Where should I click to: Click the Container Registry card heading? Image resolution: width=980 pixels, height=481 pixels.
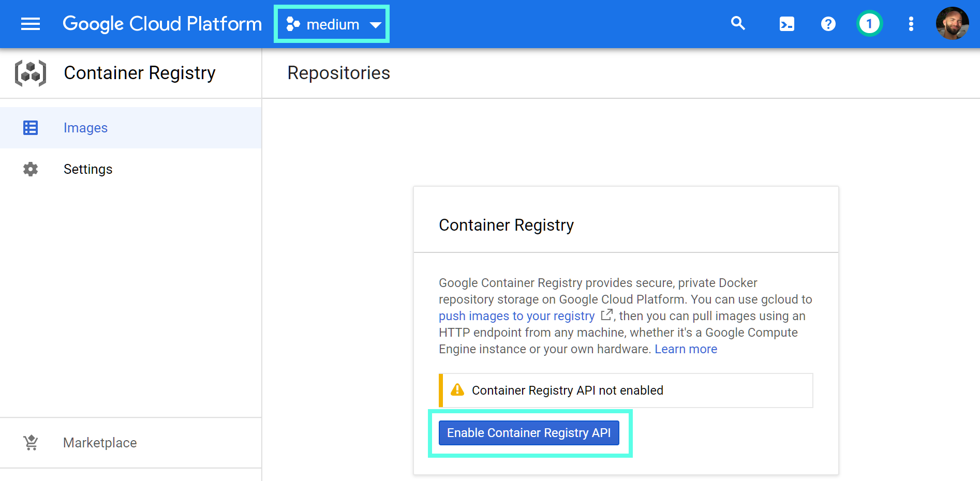point(506,225)
